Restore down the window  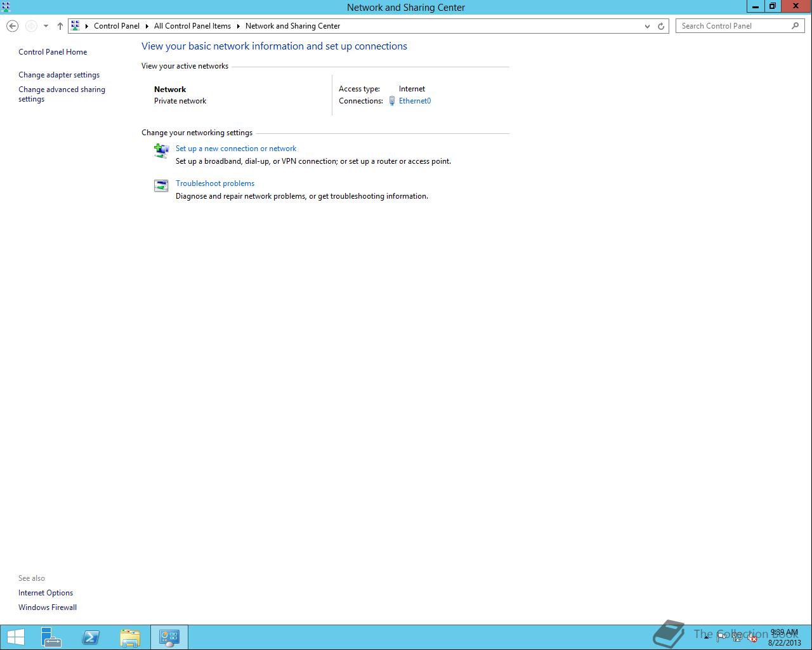(x=772, y=6)
